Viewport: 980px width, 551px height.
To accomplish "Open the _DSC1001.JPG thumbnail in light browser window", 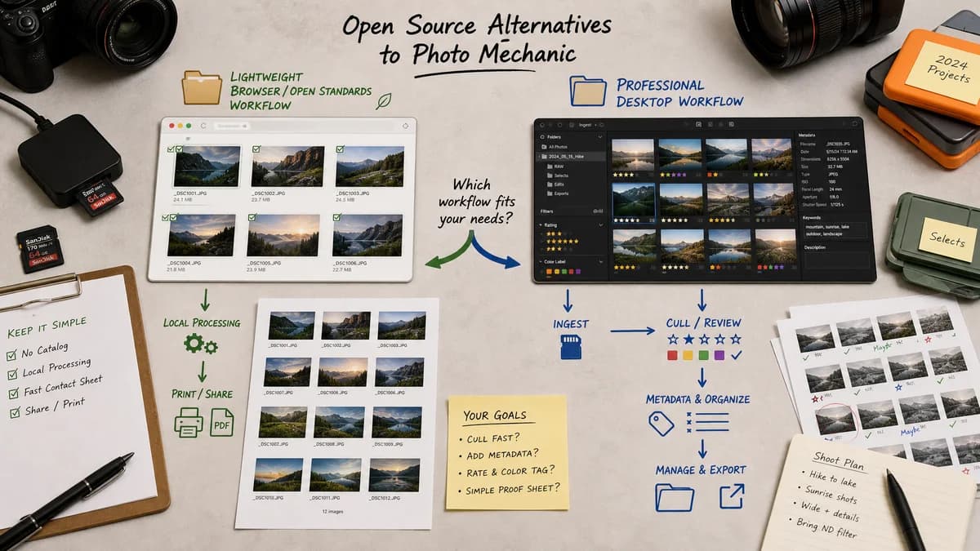I will [207, 167].
